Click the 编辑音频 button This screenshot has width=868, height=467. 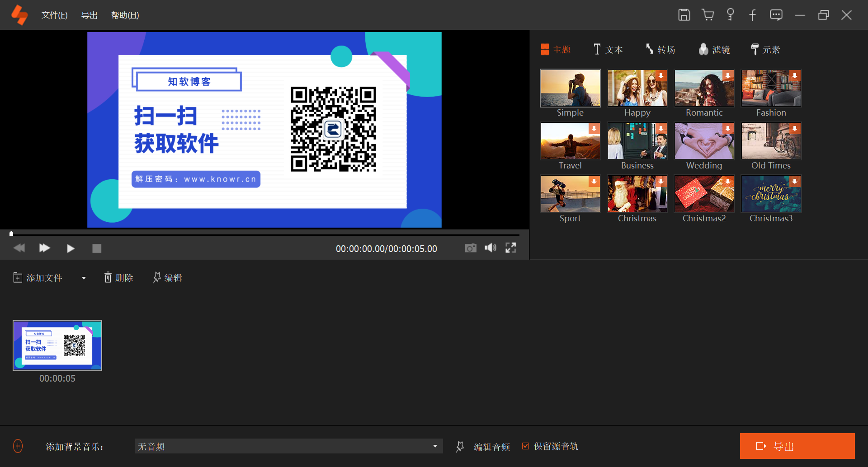(492, 447)
